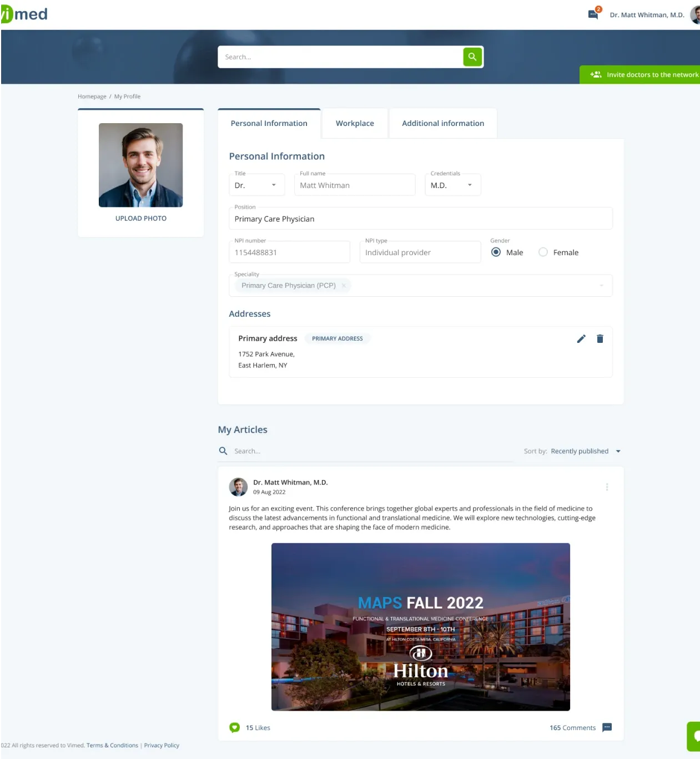Image resolution: width=700 pixels, height=759 pixels.
Task: Open the Terms & Conditions link
Action: point(112,745)
